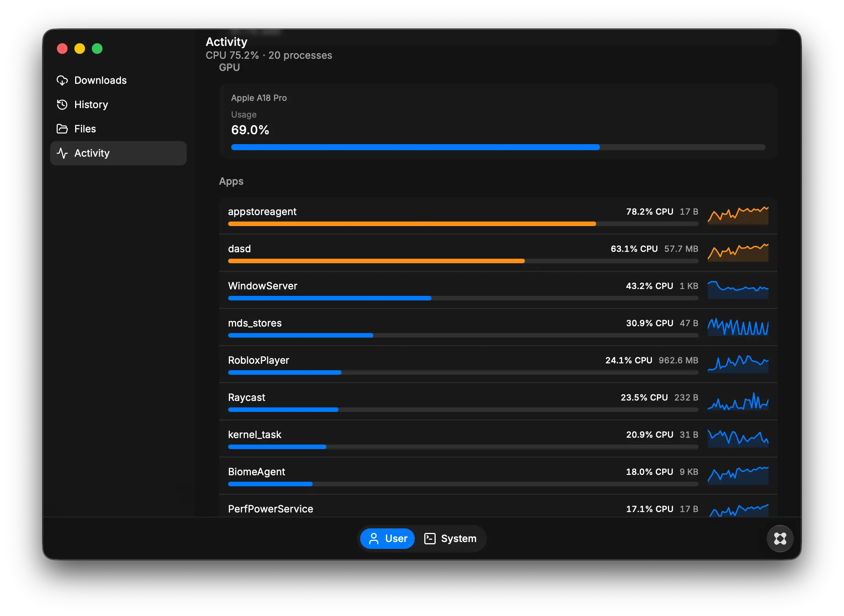
Task: Close the window with red button
Action: point(62,49)
